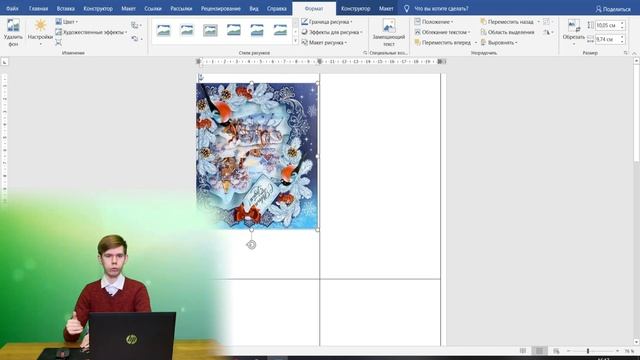The image size is (640, 360).
Task: Select the fifth picture style thumbnail
Action: 257,30
